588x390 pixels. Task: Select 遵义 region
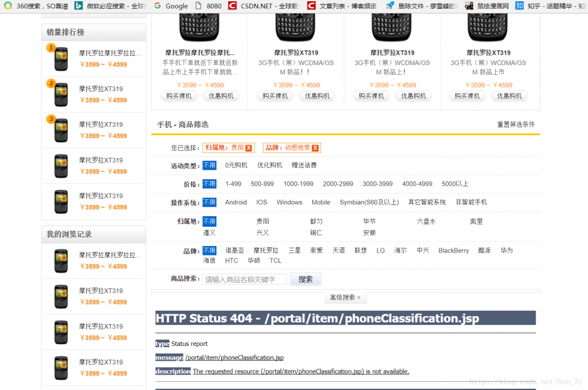point(209,233)
